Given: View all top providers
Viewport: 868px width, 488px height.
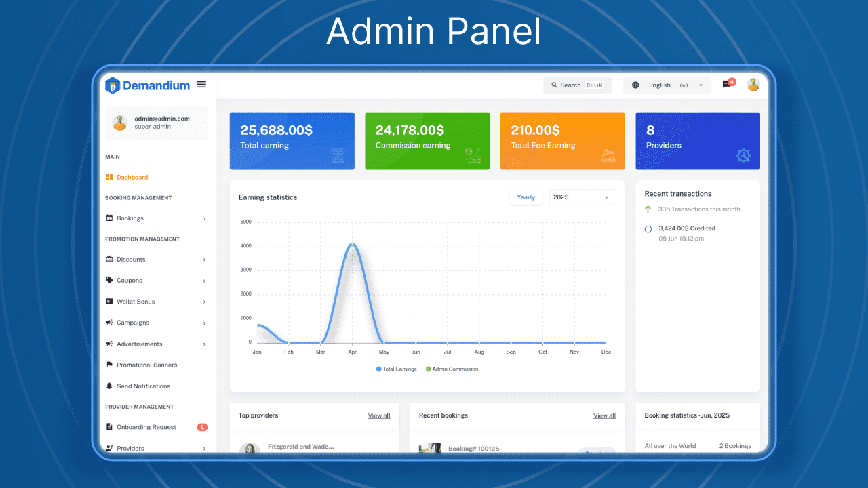Looking at the screenshot, I should (378, 415).
